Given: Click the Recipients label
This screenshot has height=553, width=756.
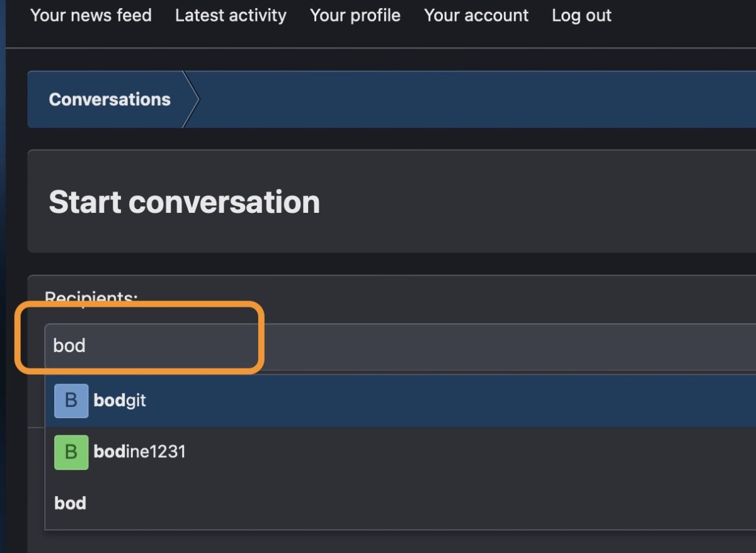Looking at the screenshot, I should (91, 297).
